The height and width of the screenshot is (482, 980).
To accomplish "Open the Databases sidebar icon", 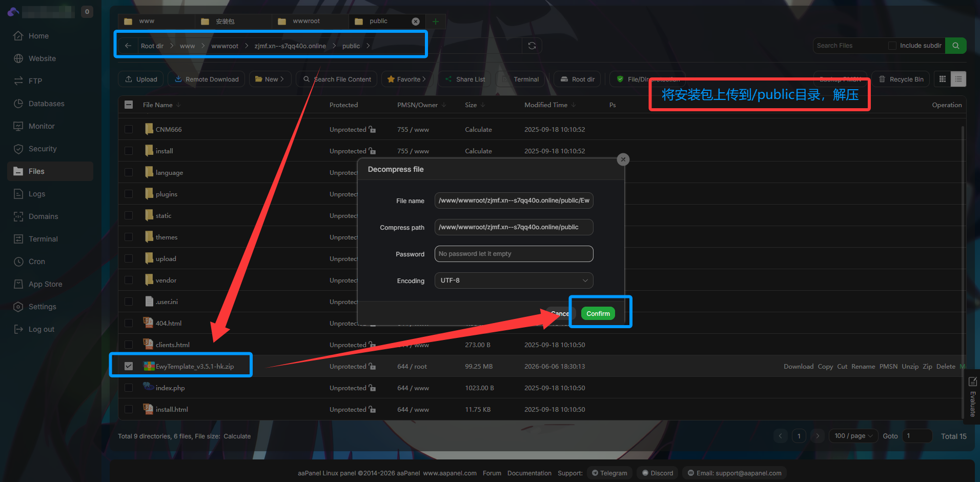I will pos(18,104).
